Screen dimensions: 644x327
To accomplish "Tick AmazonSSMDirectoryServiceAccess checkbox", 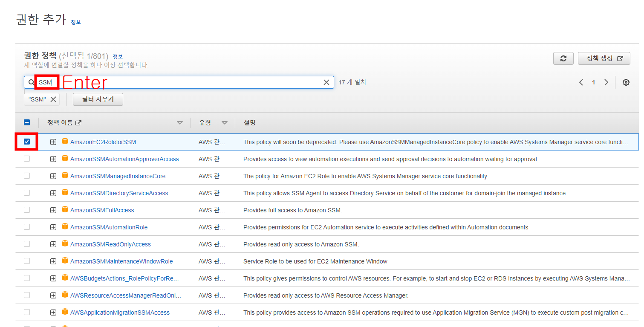I will pyautogui.click(x=27, y=193).
